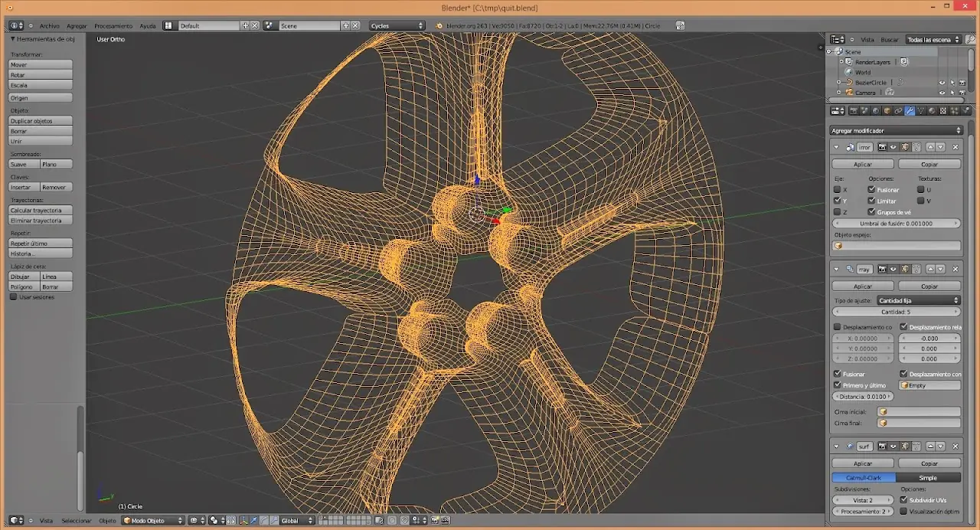
Task: Click Umbral de fusión 0.001000 slider
Action: [896, 224]
